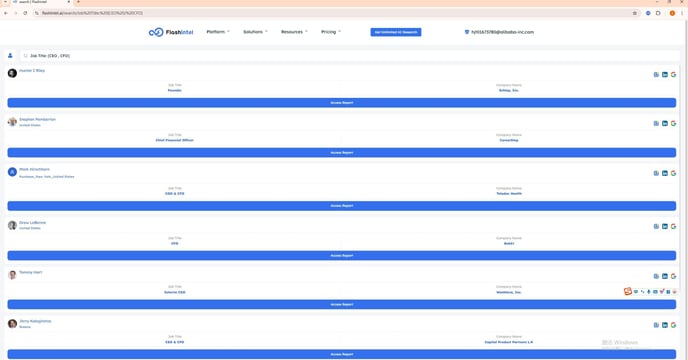Open LinkedIn icon for Drew LaBenne
Image resolution: width=688 pixels, height=360 pixels.
pyautogui.click(x=665, y=227)
